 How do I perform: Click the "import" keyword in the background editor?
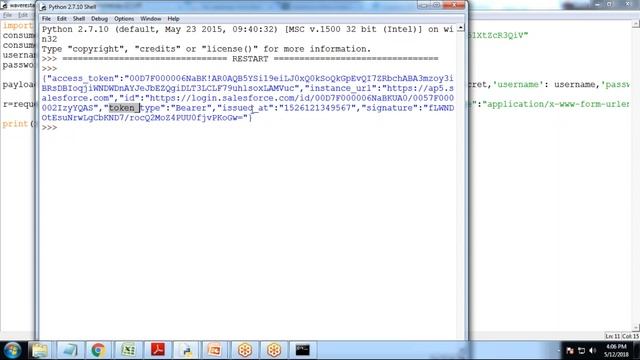click(x=18, y=26)
